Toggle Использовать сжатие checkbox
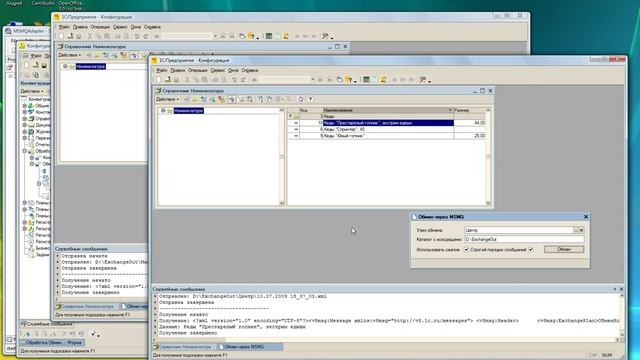 [466, 249]
